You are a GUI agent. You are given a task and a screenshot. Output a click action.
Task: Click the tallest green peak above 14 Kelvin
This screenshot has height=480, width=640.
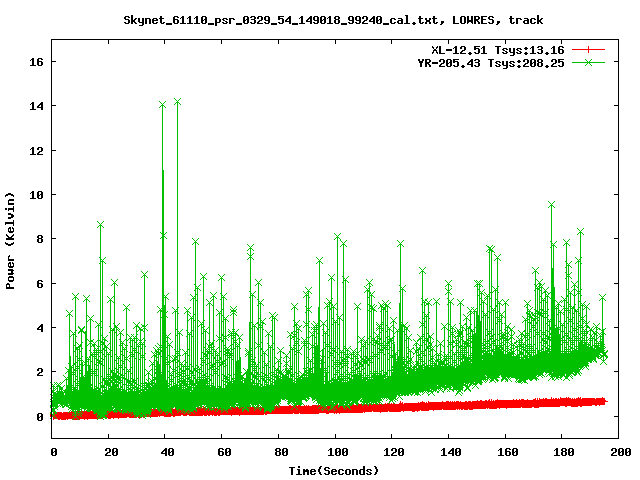[x=177, y=102]
